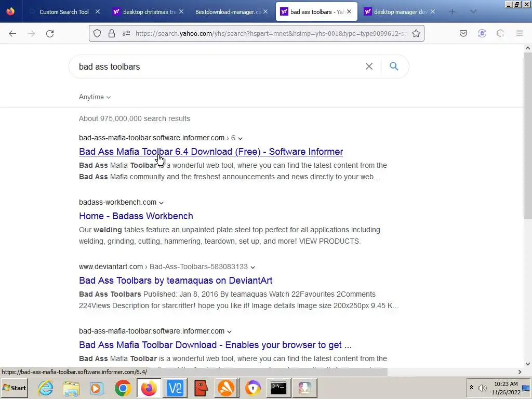Save page to Pocket
The width and height of the screenshot is (532, 399).
click(463, 33)
